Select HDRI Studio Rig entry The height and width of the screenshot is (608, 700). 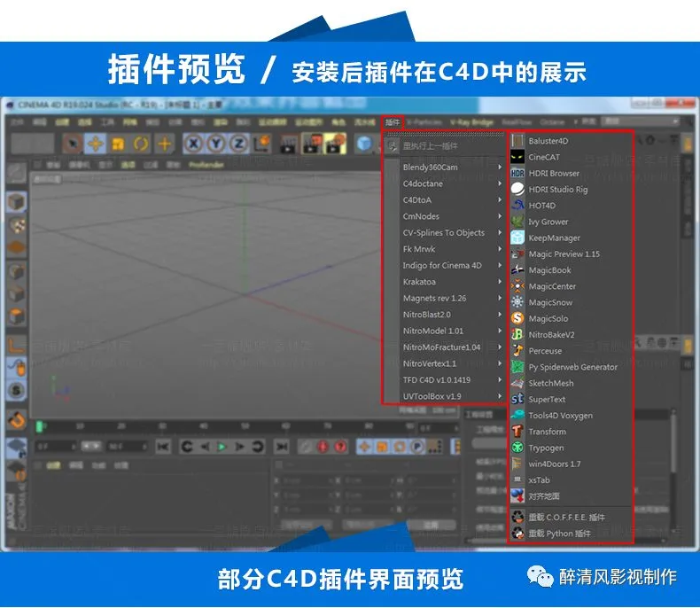pos(571,190)
